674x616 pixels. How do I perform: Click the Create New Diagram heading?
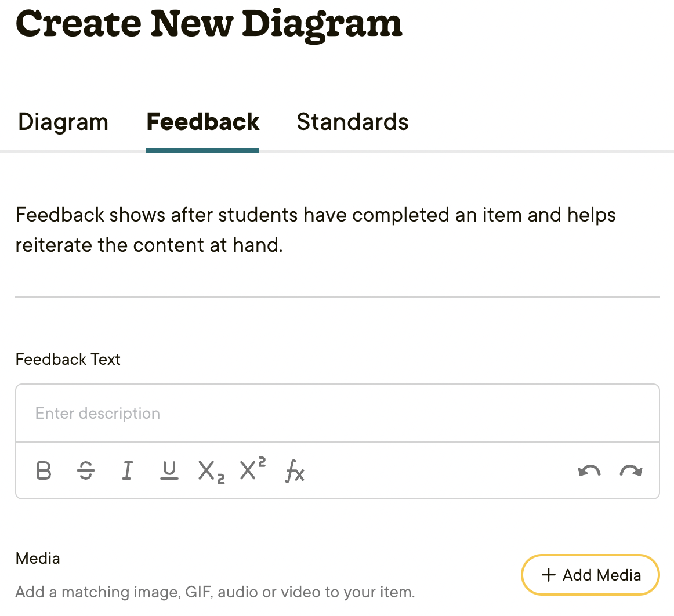tap(209, 24)
